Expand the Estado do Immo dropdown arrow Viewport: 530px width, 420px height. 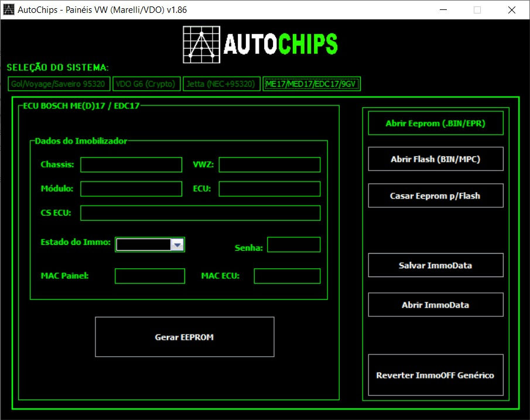177,245
